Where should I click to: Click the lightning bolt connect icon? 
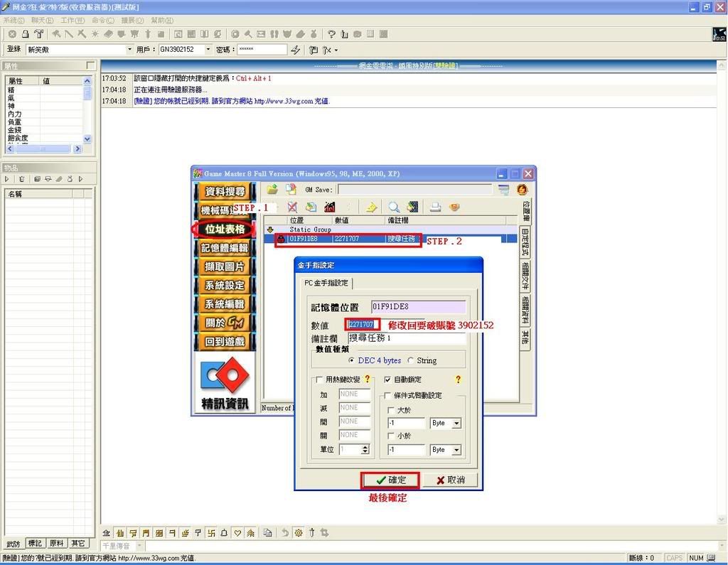click(x=296, y=50)
